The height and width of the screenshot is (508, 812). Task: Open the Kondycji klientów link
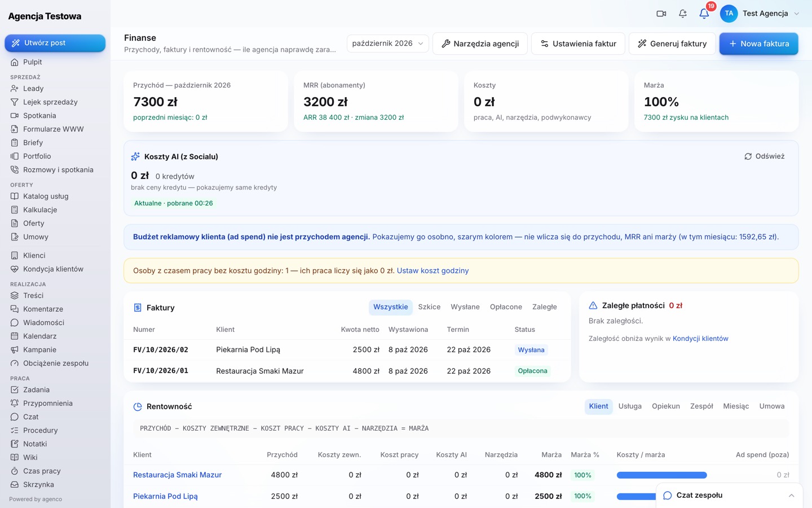pyautogui.click(x=700, y=339)
